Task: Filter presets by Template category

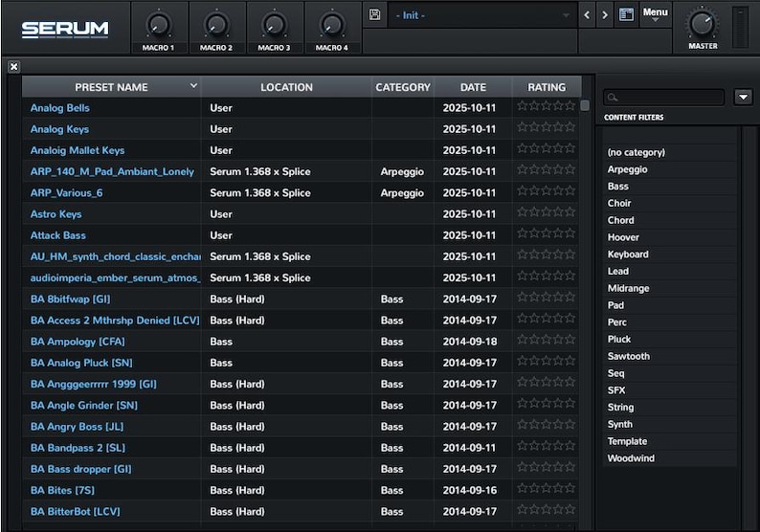Action: [627, 441]
